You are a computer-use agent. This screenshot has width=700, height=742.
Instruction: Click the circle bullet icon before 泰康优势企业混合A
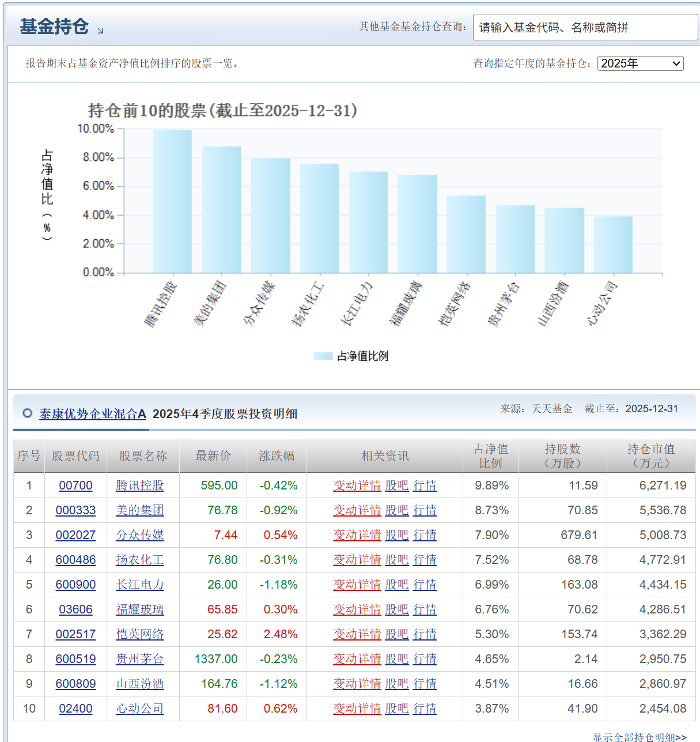point(27,413)
